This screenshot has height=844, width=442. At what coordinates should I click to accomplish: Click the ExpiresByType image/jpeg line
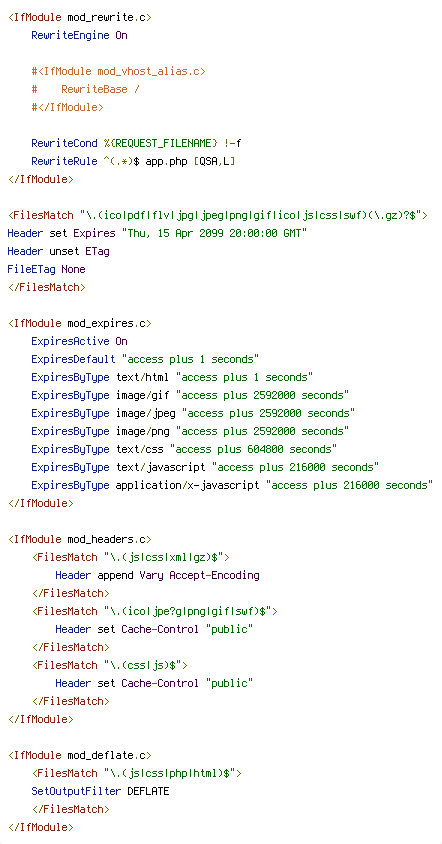193,413
